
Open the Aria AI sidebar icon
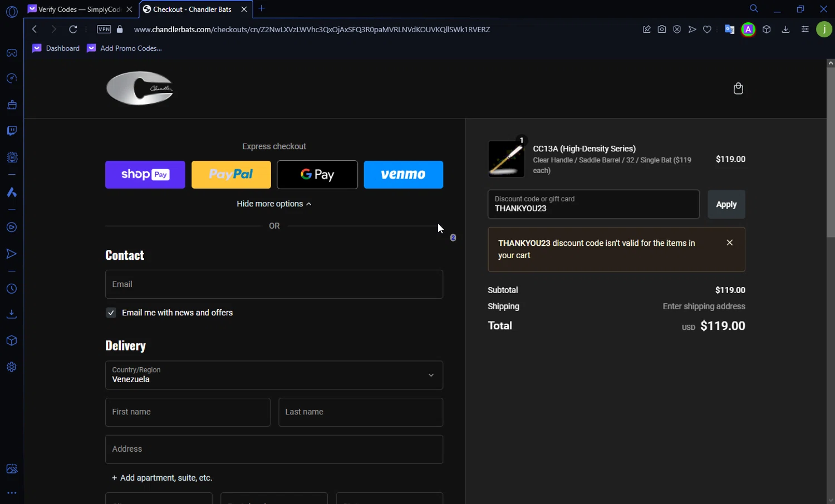point(12,192)
